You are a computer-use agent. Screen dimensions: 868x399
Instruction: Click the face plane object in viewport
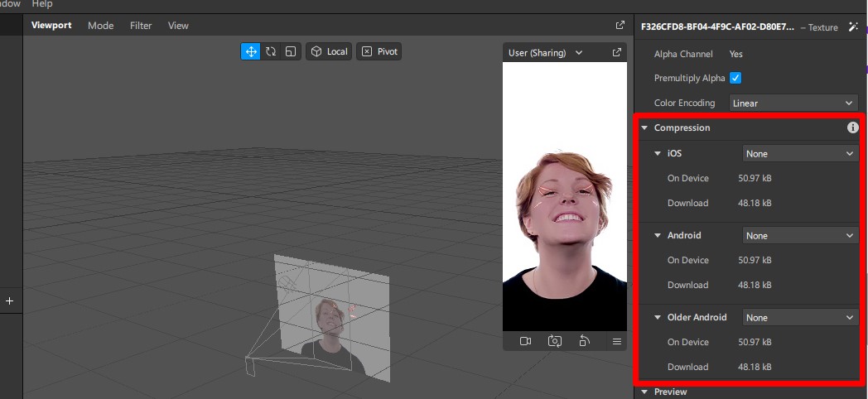pyautogui.click(x=332, y=318)
